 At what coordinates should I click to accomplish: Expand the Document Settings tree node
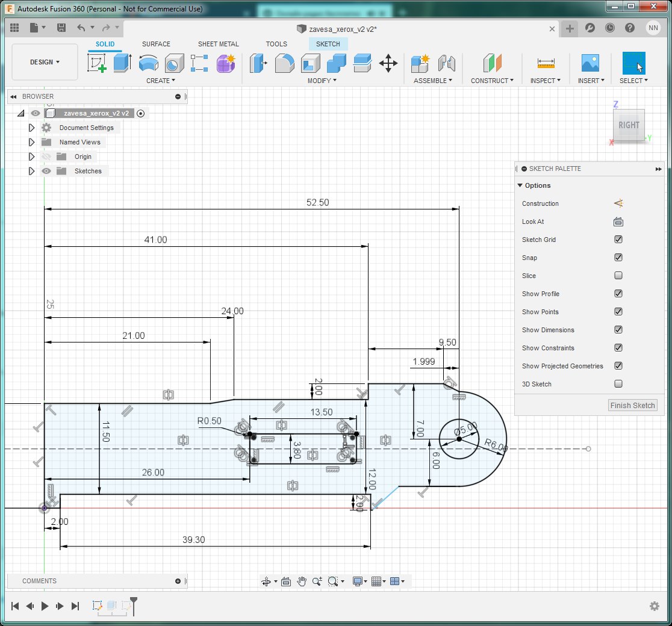(x=32, y=128)
